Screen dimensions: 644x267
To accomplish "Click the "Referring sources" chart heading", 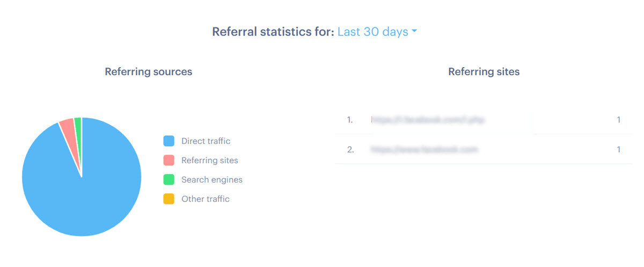I will (x=148, y=71).
